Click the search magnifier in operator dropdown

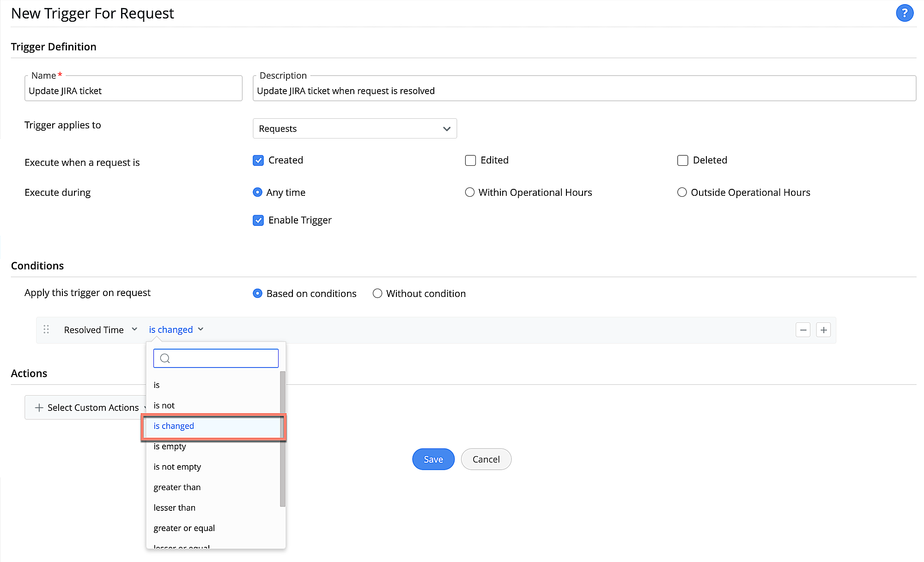coord(165,358)
